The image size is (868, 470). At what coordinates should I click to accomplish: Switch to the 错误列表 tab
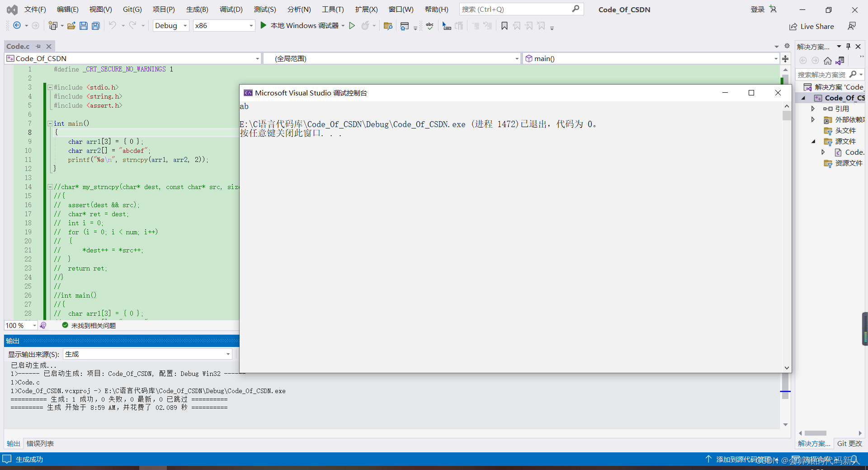[40, 443]
